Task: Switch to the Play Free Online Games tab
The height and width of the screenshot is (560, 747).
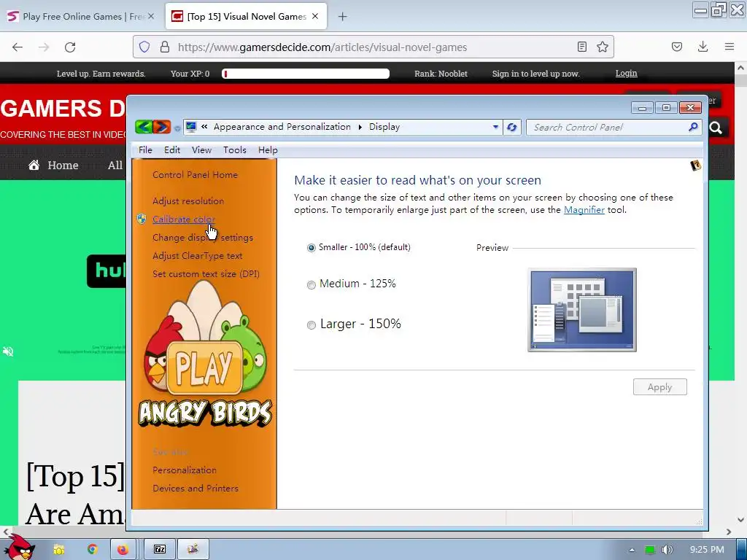Action: click(82, 17)
